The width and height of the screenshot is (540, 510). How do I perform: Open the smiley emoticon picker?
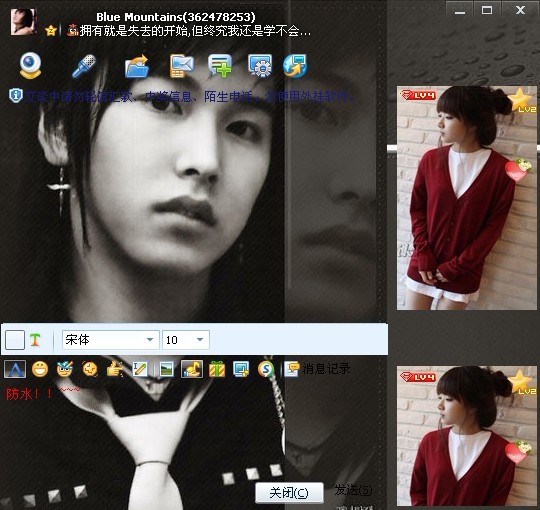(x=40, y=369)
